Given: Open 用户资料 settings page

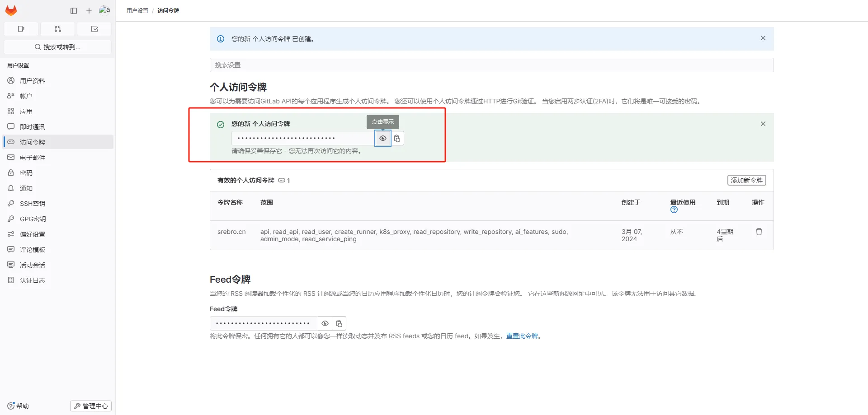Looking at the screenshot, I should [58, 81].
